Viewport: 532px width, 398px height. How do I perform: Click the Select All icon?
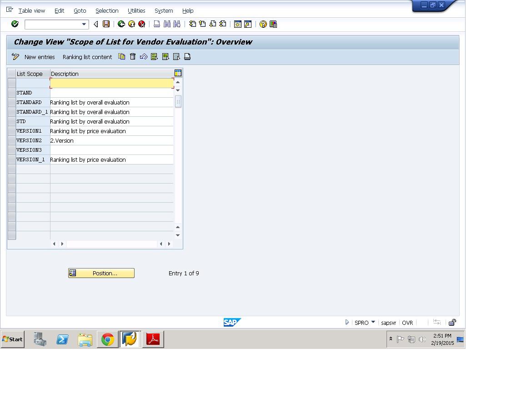click(155, 57)
